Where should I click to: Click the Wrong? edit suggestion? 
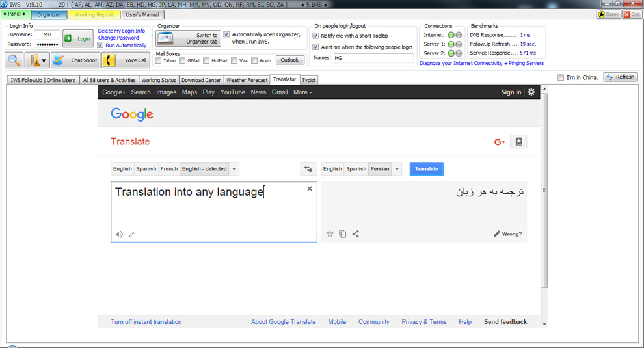point(507,234)
